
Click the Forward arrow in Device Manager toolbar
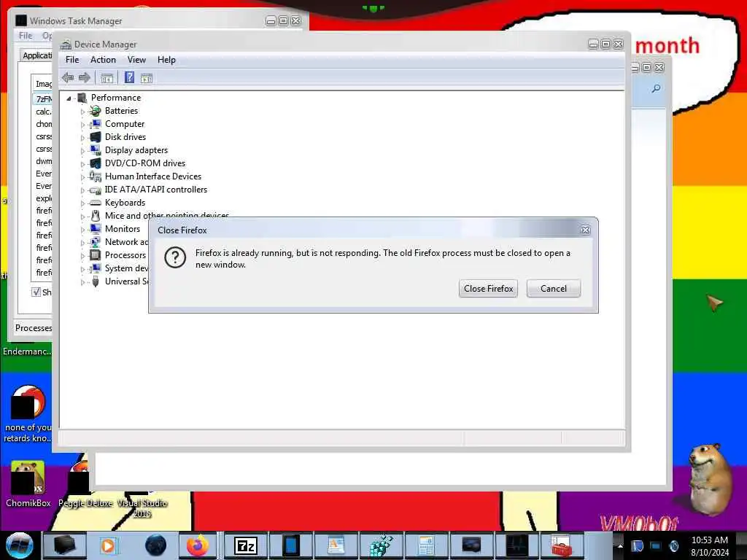(x=85, y=77)
